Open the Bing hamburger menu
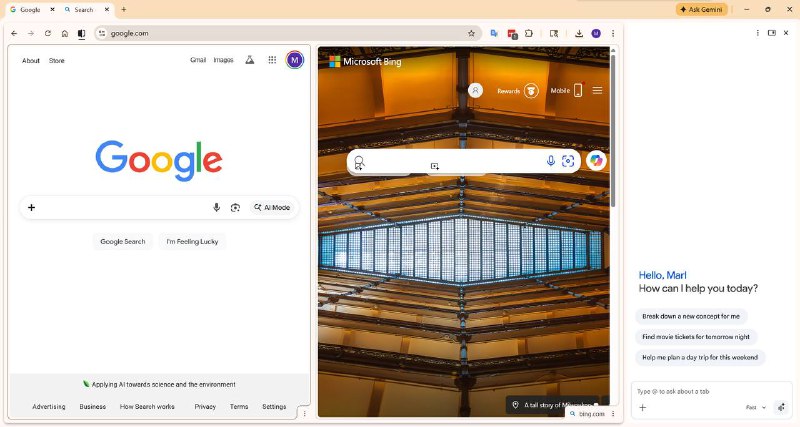Viewport: 800px width, 427px height. click(x=597, y=90)
